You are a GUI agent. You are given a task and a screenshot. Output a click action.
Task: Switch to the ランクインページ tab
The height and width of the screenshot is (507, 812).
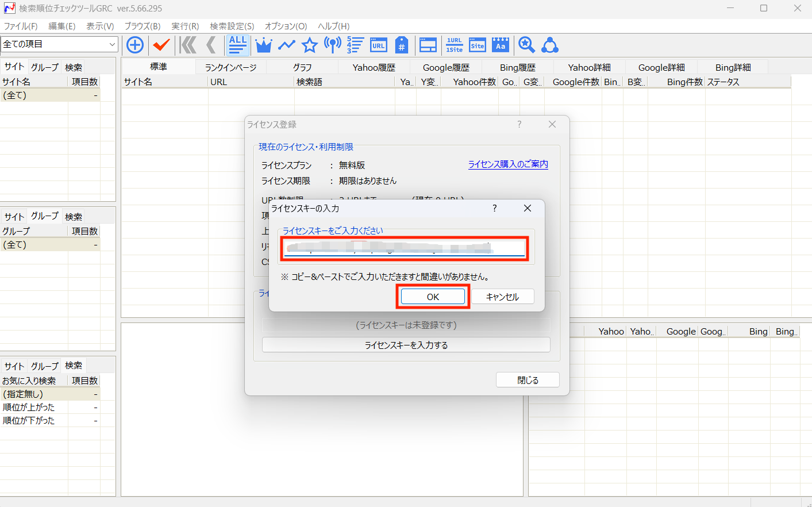230,67
